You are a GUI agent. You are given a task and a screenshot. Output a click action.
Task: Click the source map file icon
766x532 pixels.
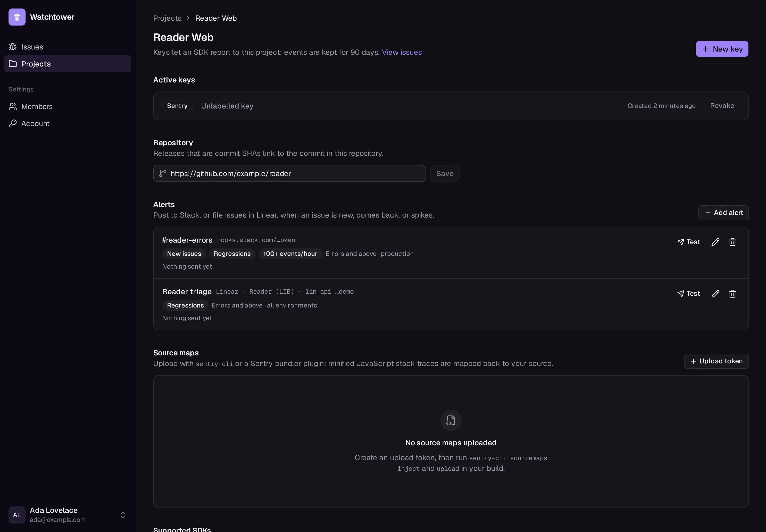(x=451, y=421)
